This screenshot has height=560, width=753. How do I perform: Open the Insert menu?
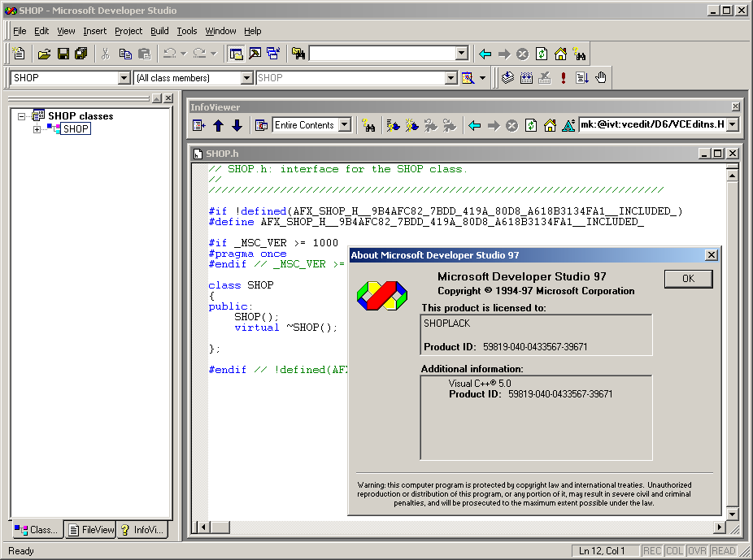point(94,31)
